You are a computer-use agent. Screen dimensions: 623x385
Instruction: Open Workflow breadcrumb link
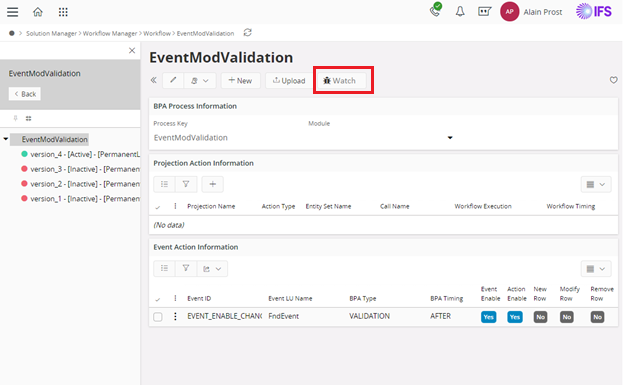(x=157, y=33)
